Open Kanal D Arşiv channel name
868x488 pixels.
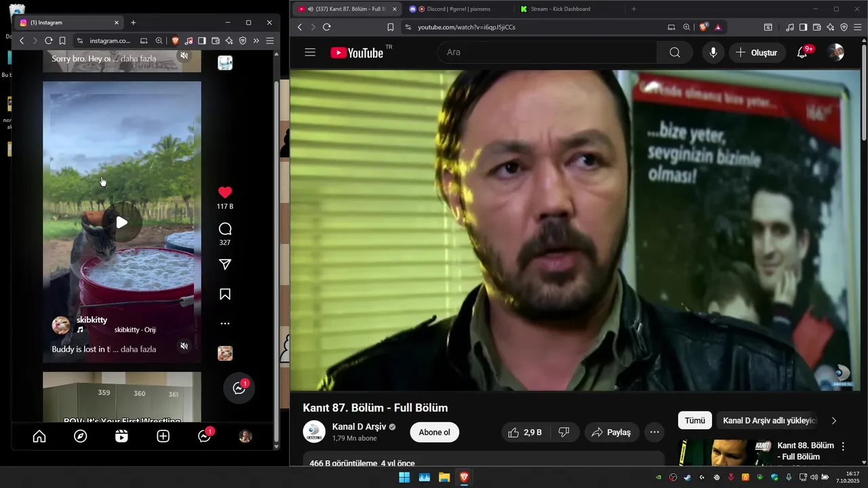359,427
